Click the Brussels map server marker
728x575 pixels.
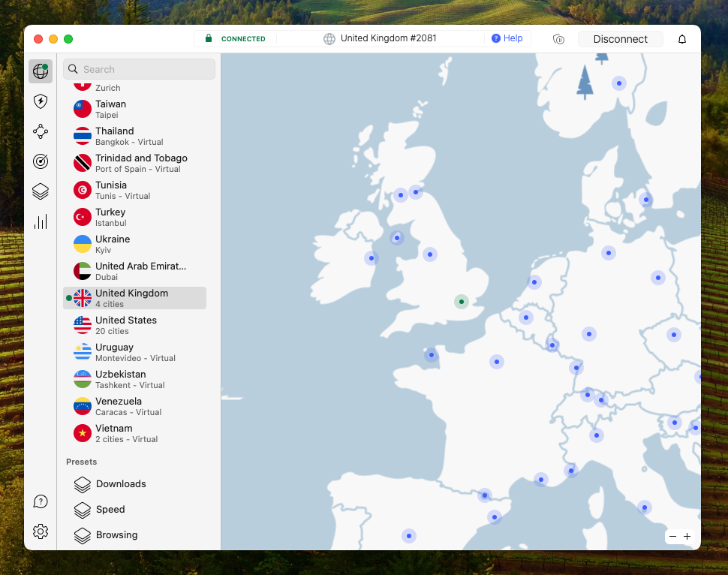526,318
